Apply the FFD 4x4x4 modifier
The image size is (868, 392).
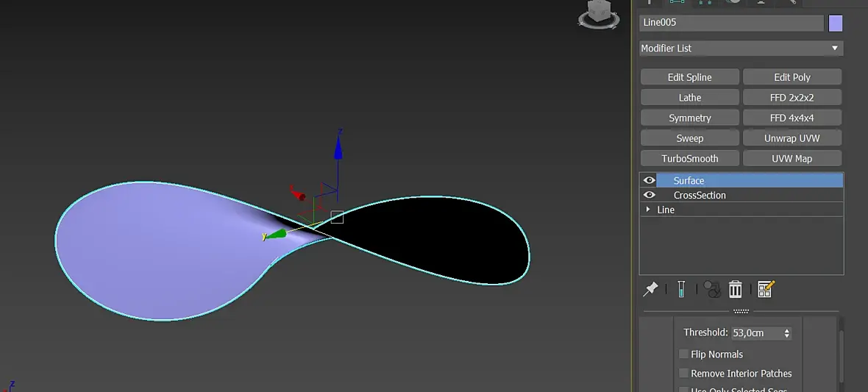coord(792,118)
